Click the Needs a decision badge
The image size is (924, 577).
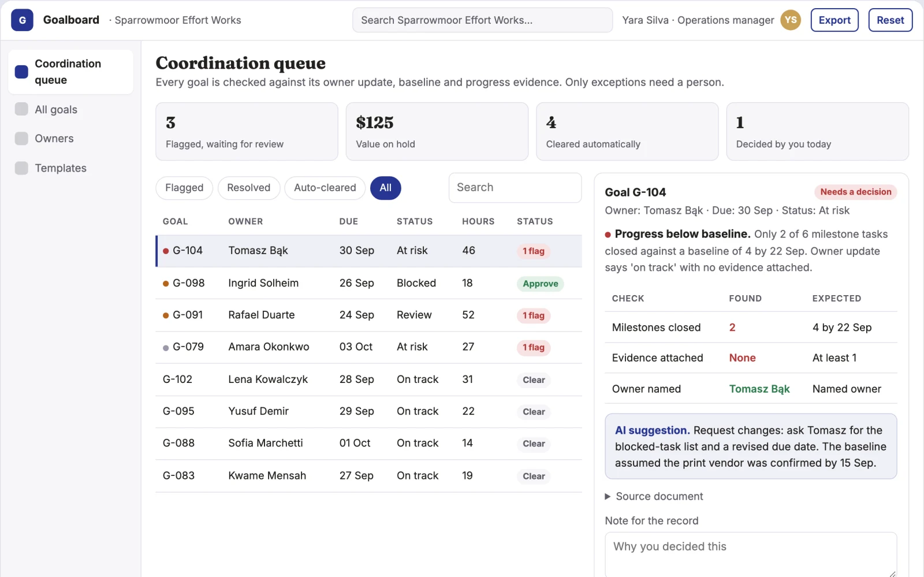855,192
